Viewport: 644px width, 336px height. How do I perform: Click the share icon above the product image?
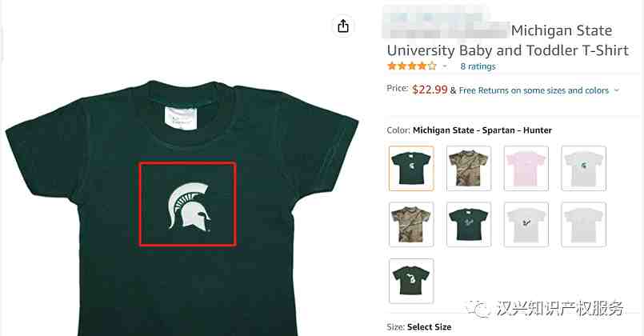[x=343, y=26]
